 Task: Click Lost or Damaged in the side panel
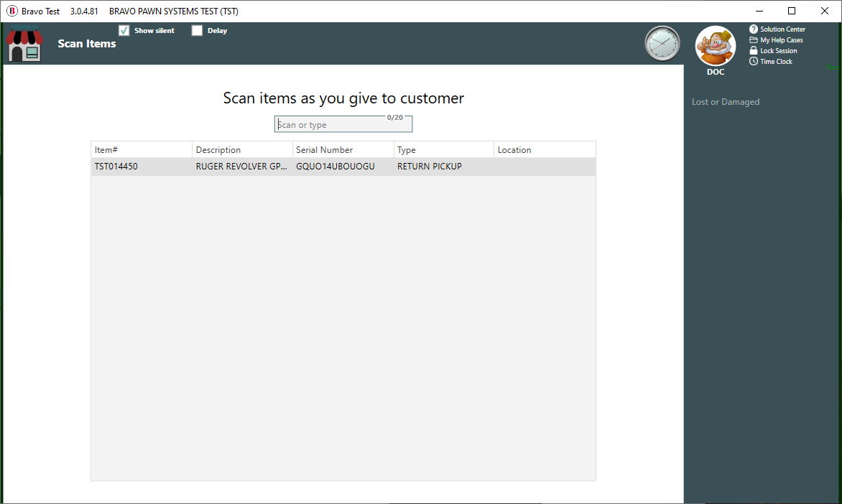726,102
